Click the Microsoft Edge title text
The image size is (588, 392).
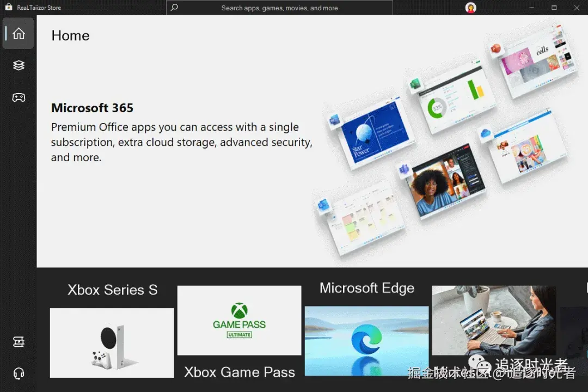(x=367, y=288)
